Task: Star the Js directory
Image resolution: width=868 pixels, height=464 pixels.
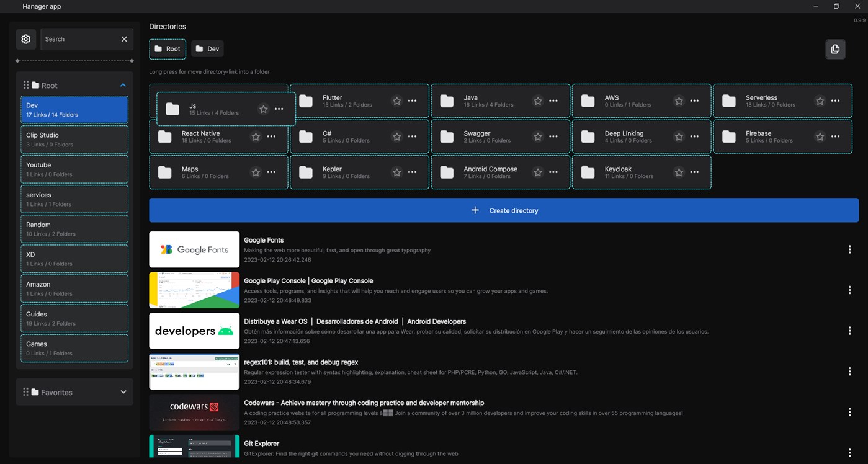Action: [263, 109]
